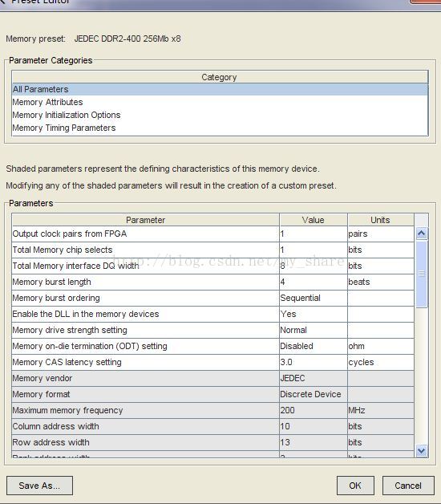Click the MHz units cell
Viewport: 441px width, 504px height.
point(381,411)
